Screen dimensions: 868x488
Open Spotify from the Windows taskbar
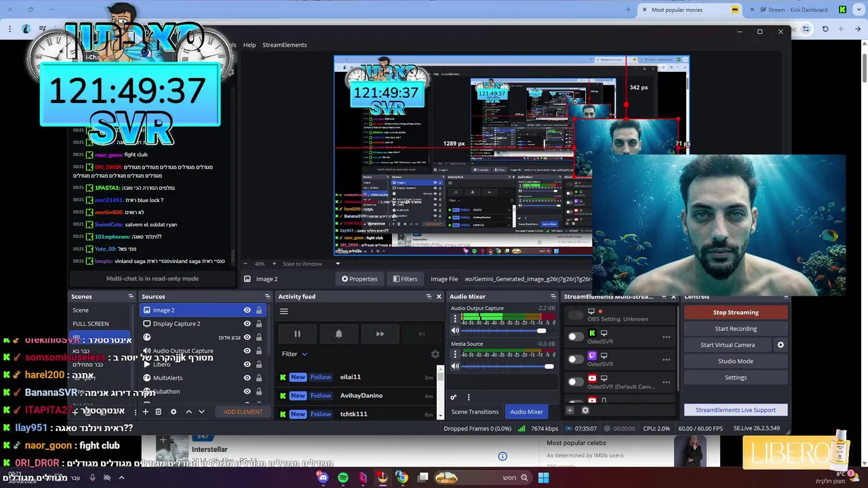point(343,478)
